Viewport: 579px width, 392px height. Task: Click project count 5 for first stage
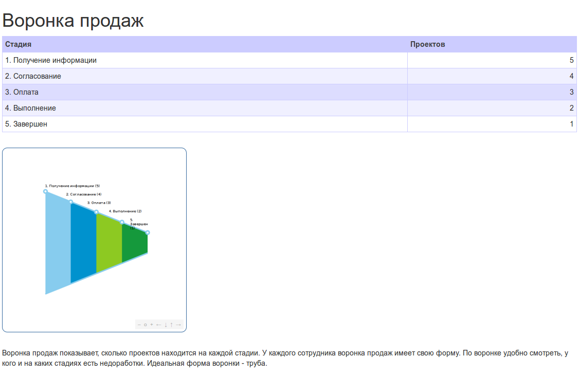click(x=571, y=60)
